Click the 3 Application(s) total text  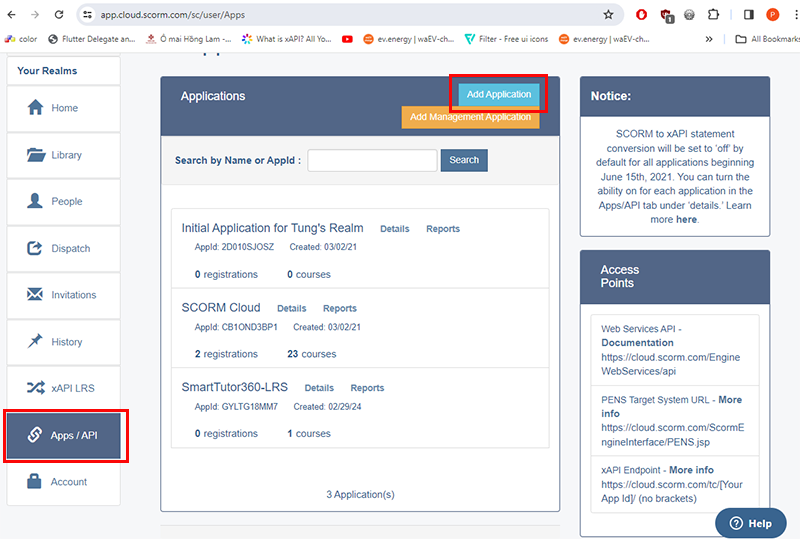pyautogui.click(x=360, y=495)
